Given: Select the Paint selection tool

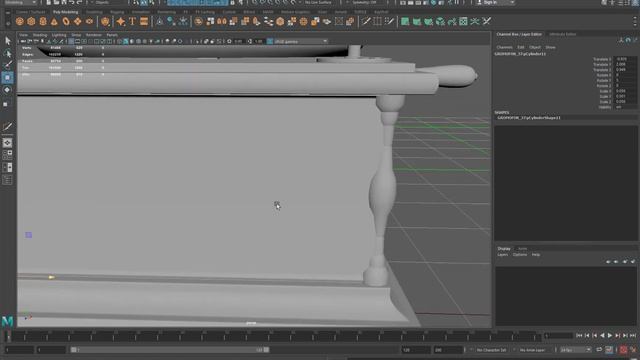Looking at the screenshot, I should (x=7, y=65).
